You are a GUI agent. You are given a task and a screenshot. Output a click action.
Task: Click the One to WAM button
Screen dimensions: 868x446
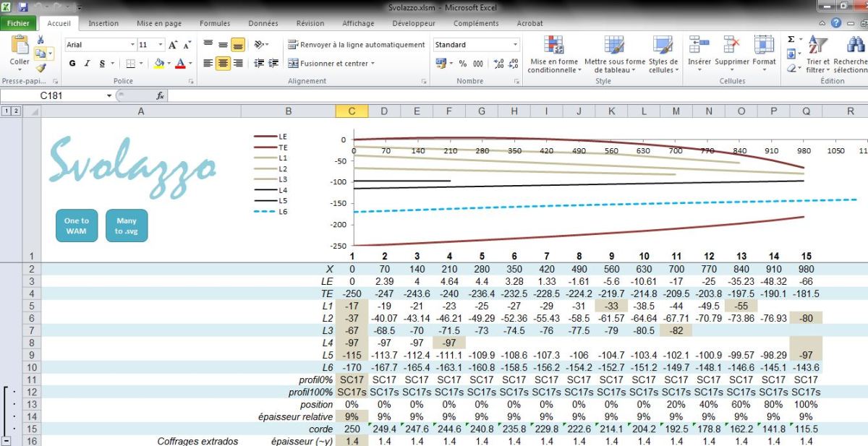(x=76, y=226)
